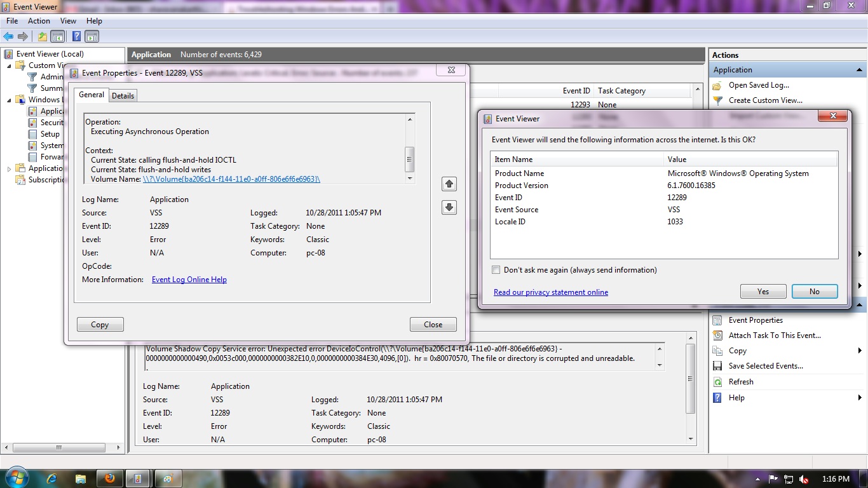Select the Setup log in the tree
868x488 pixels.
pos(50,134)
